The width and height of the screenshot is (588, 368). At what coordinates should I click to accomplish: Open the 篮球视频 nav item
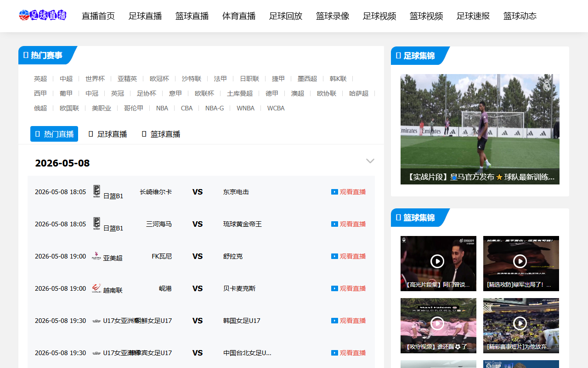point(426,16)
